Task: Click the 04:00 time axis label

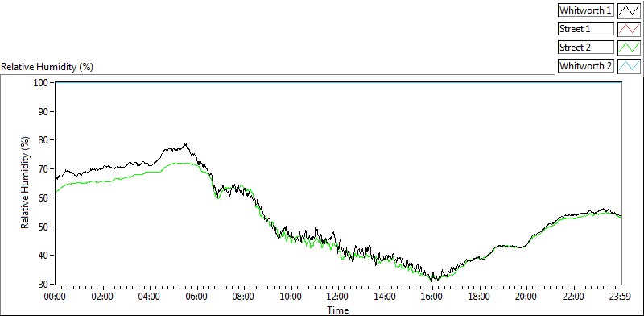Action: [150, 296]
